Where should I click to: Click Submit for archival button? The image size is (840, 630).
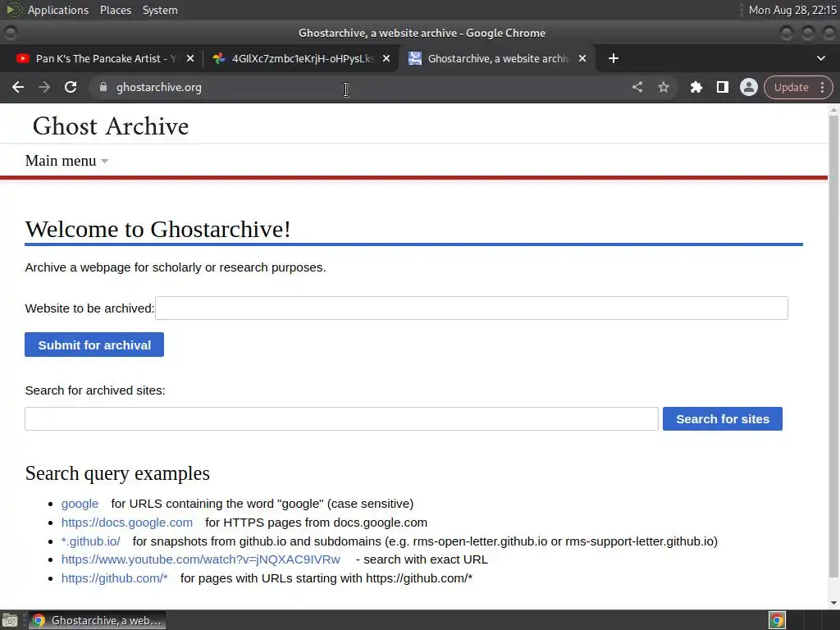point(94,345)
